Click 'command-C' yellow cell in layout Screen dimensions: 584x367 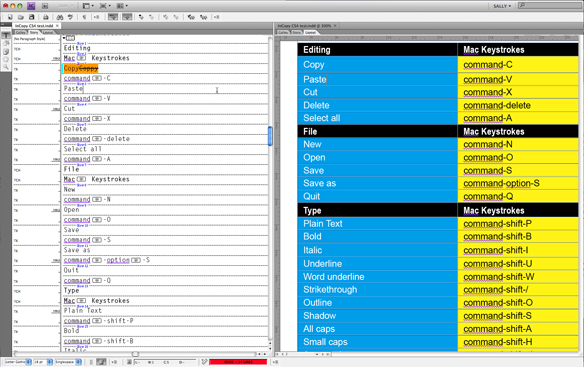518,64
